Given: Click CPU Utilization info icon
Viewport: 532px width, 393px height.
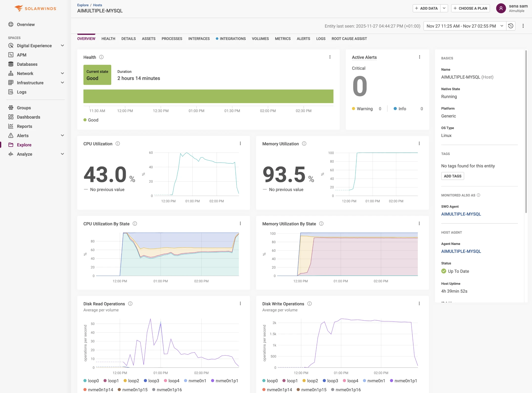Looking at the screenshot, I should pyautogui.click(x=118, y=144).
